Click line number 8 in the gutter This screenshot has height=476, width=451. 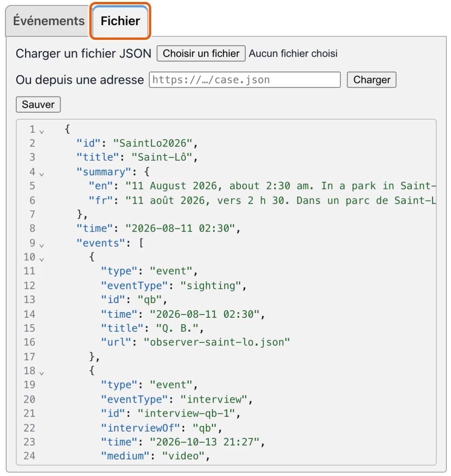(32, 229)
